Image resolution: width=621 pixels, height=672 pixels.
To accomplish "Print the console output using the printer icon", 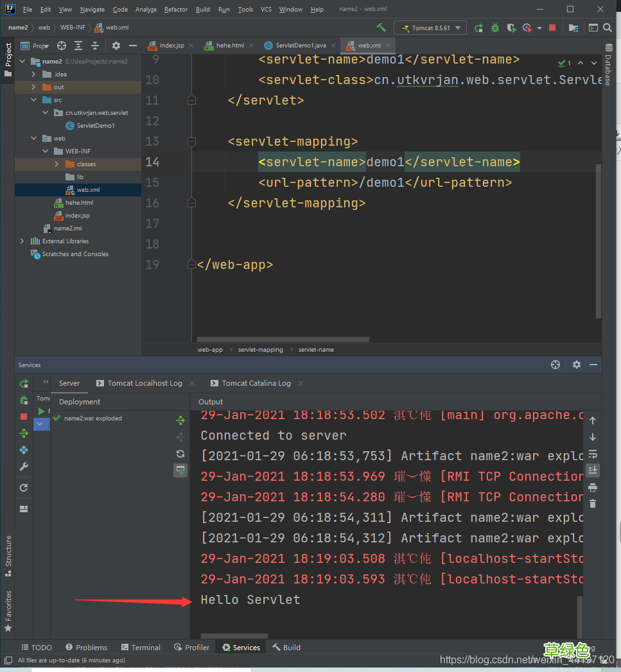I will point(593,487).
